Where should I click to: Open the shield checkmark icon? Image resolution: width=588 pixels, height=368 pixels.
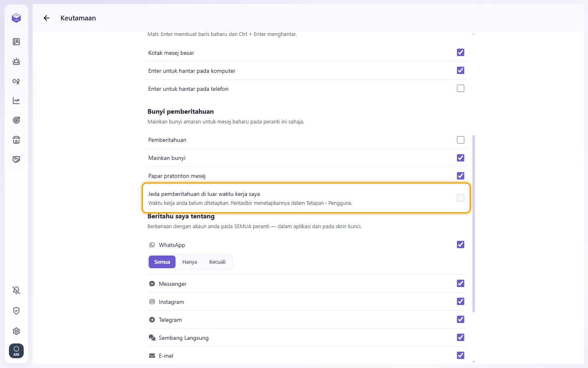16,311
